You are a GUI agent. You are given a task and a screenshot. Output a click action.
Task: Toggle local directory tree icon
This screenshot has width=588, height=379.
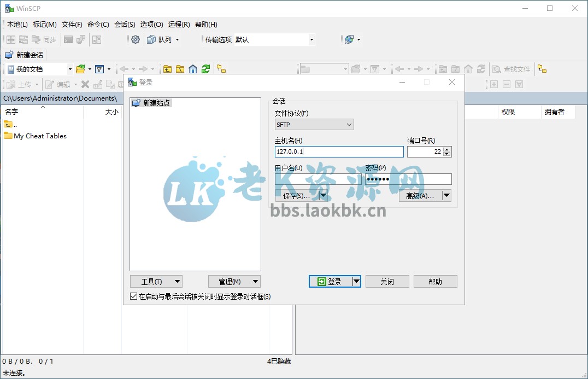coord(221,69)
